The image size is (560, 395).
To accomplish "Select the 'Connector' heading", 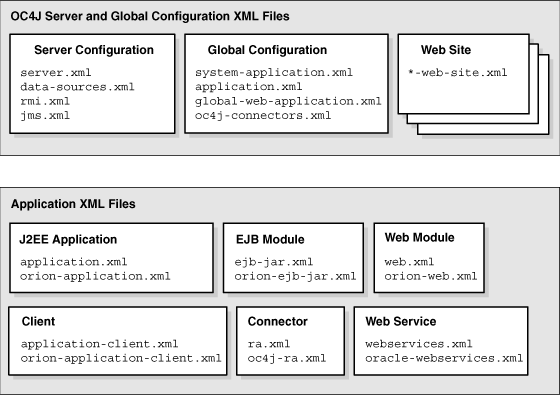I will pos(278,321).
